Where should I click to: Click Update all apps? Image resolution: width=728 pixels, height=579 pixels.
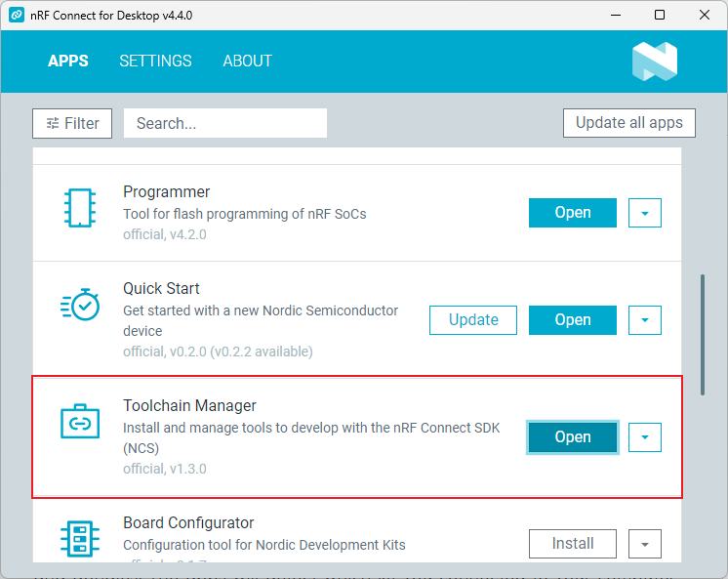click(x=629, y=123)
